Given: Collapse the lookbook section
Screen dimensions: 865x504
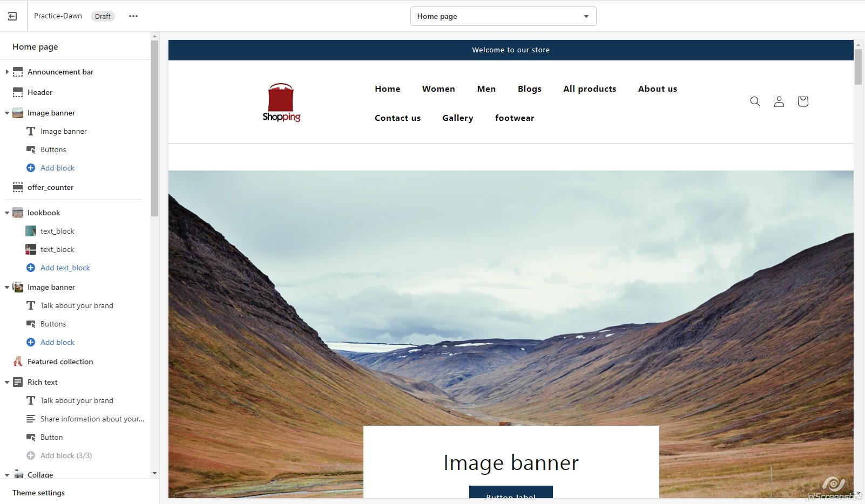Looking at the screenshot, I should click(x=7, y=213).
